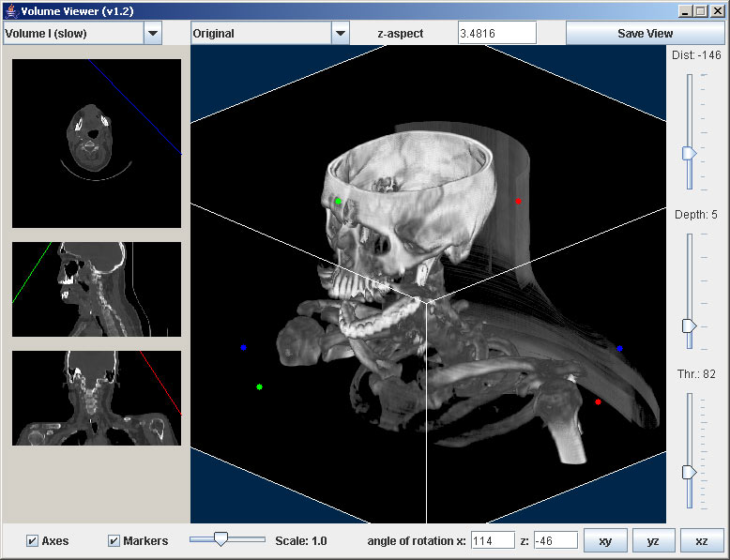Adjust the Scale slider handle

coord(221,539)
